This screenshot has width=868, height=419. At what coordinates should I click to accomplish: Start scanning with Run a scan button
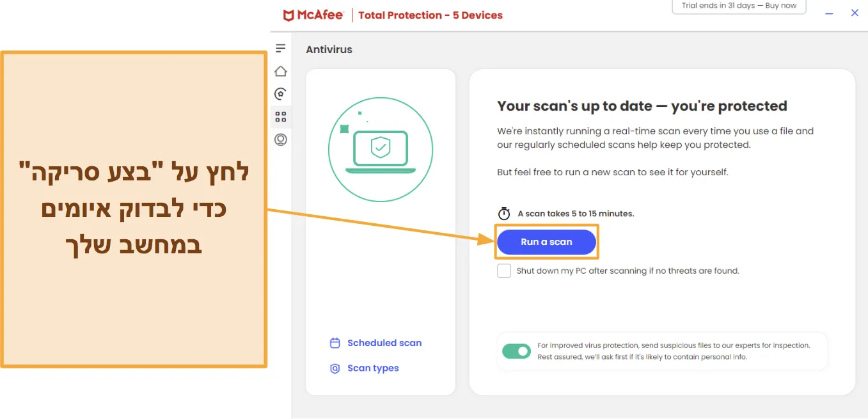(x=546, y=242)
